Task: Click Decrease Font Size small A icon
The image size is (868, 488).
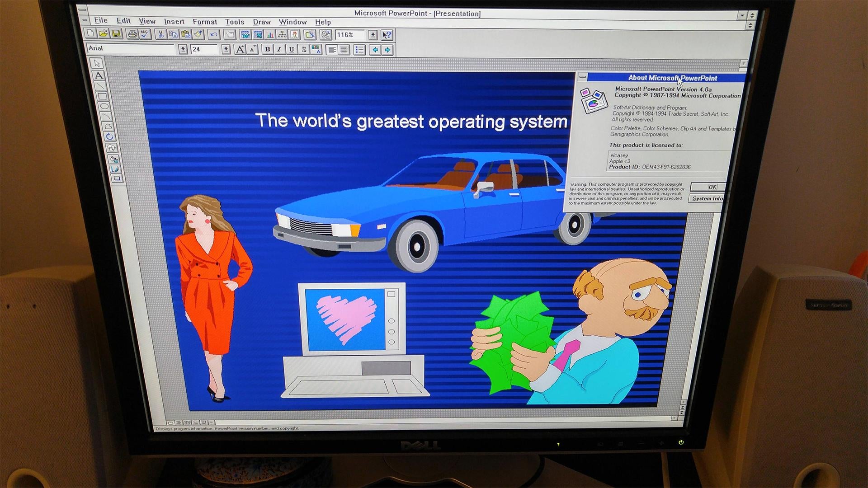Action: pyautogui.click(x=253, y=49)
